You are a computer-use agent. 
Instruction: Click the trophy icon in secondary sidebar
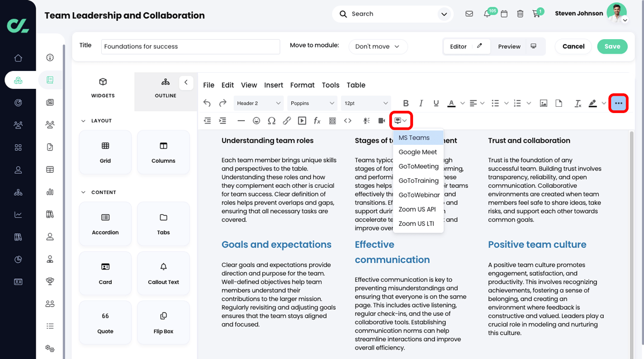[50, 281]
